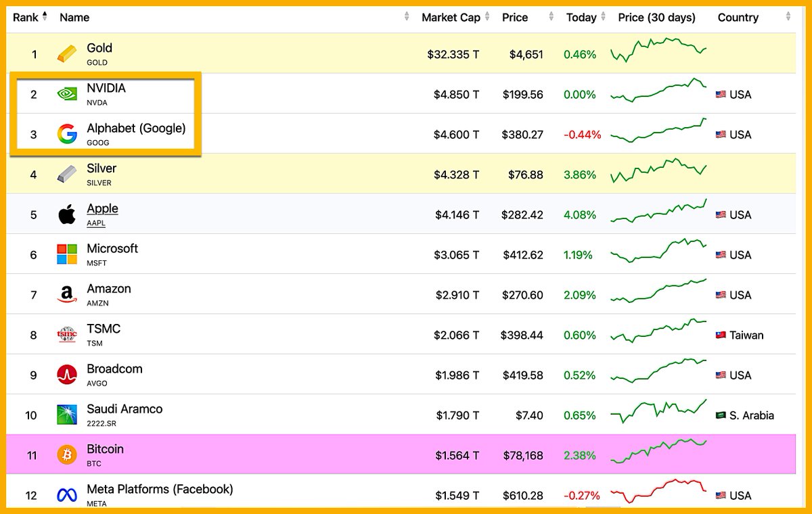Viewport: 812px width, 514px height.
Task: Click the Taiwan country label
Action: 746,335
